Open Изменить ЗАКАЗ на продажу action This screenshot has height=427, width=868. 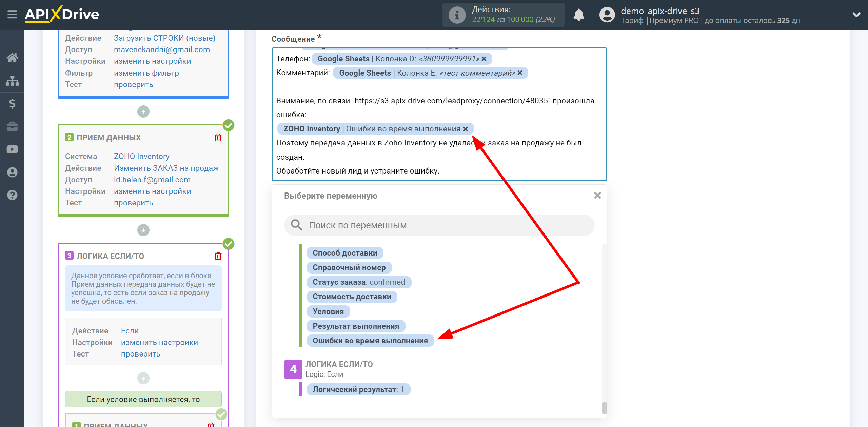coord(166,168)
